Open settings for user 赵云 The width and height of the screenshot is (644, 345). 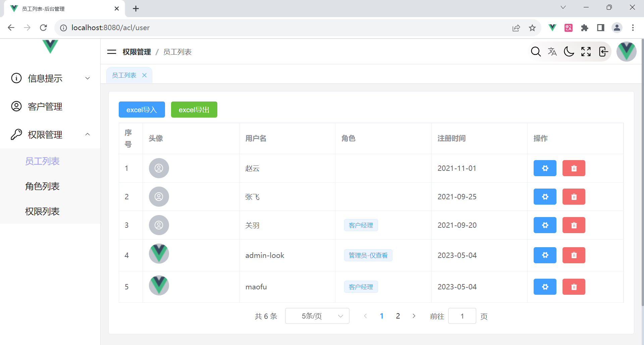[x=545, y=168]
